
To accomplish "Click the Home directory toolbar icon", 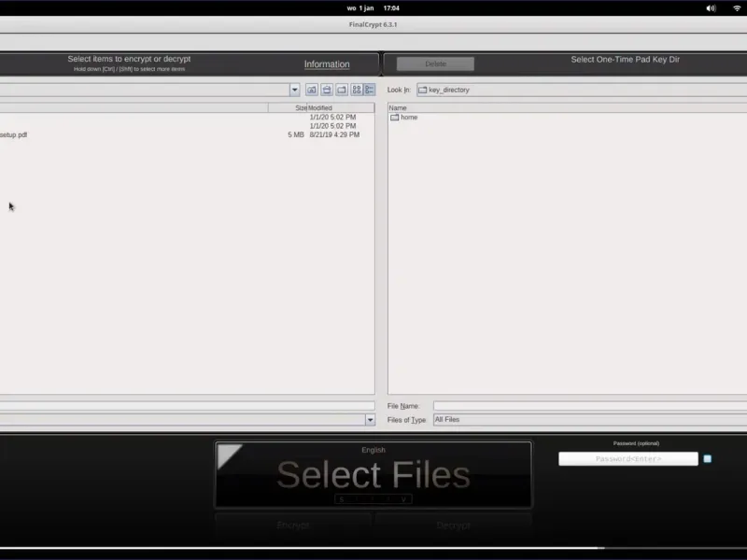I will (327, 90).
